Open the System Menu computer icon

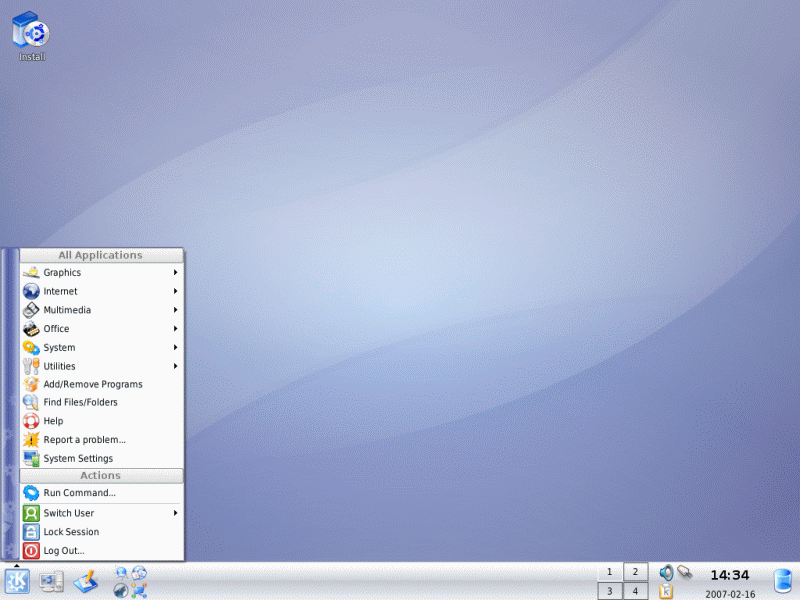pyautogui.click(x=52, y=582)
